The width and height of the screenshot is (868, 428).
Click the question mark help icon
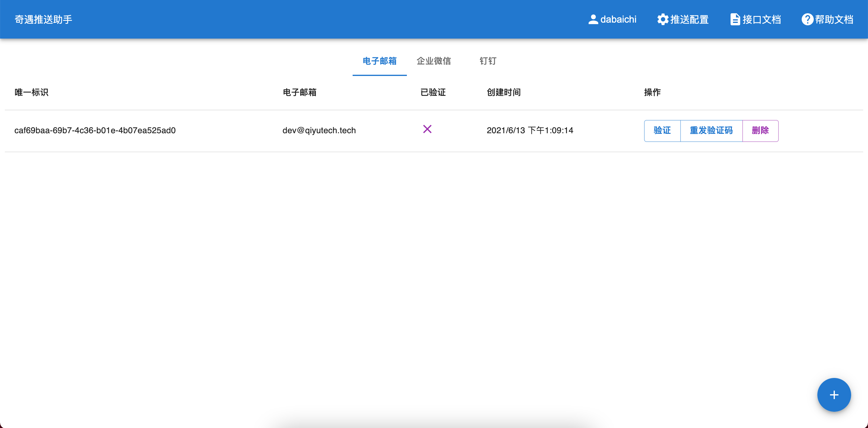pyautogui.click(x=807, y=20)
